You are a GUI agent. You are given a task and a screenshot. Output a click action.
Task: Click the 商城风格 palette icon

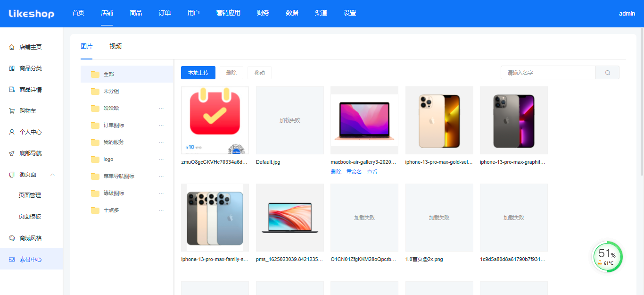pos(12,238)
